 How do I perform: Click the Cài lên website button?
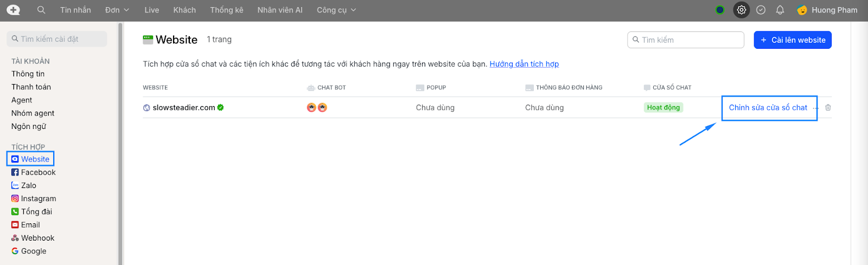(792, 40)
